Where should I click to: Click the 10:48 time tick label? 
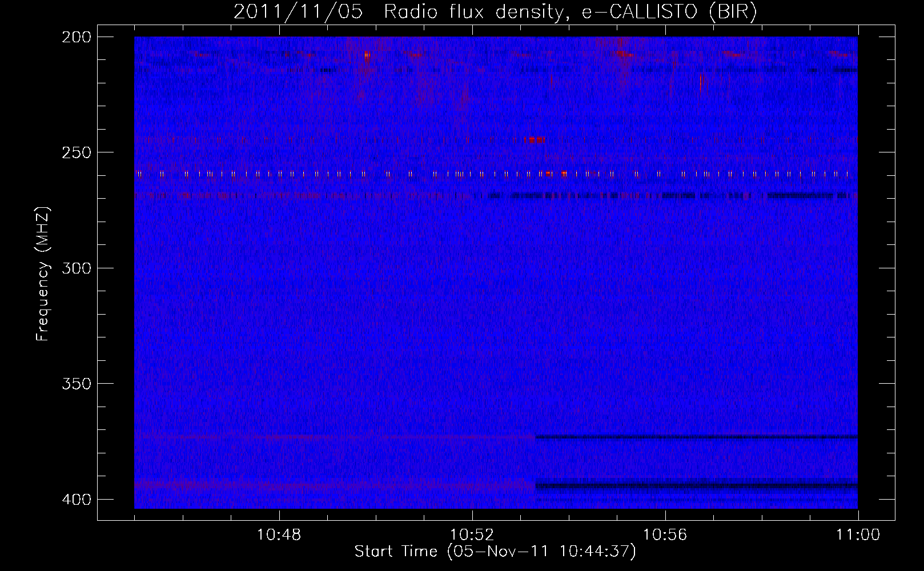pyautogui.click(x=279, y=534)
